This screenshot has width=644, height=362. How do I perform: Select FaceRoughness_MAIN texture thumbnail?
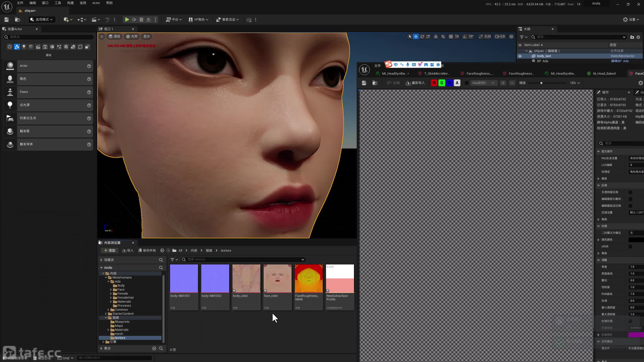[309, 279]
